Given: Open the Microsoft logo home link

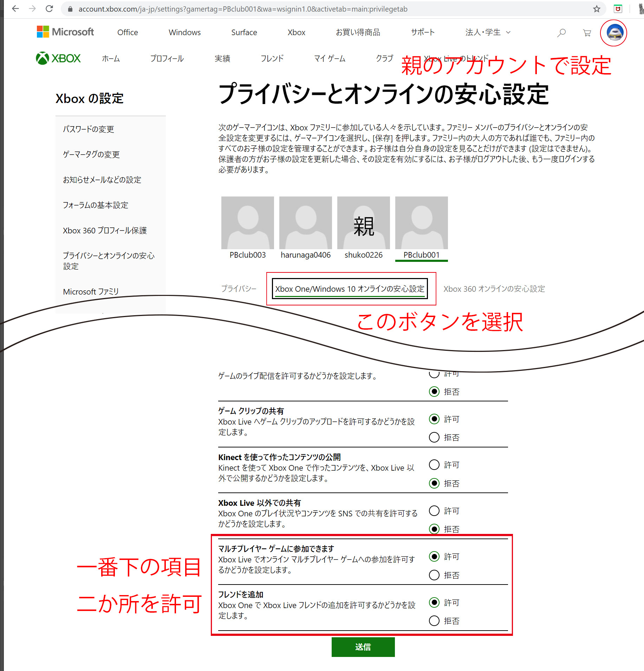Looking at the screenshot, I should (65, 32).
